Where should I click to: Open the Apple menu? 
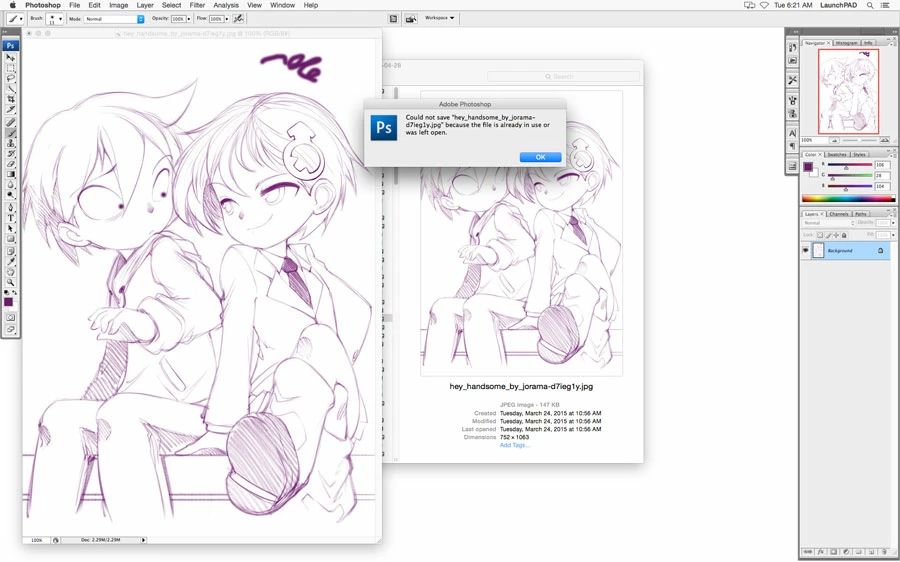pos(13,5)
